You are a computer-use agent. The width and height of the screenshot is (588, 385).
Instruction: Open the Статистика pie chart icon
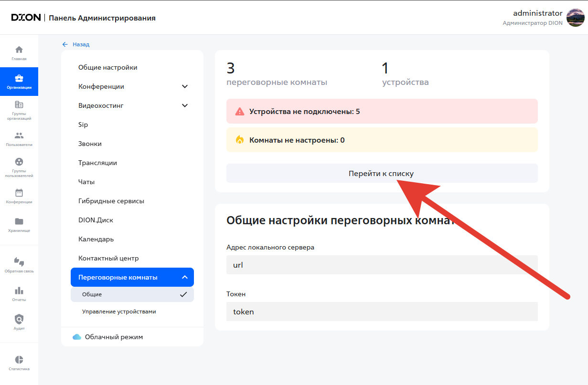coord(19,360)
